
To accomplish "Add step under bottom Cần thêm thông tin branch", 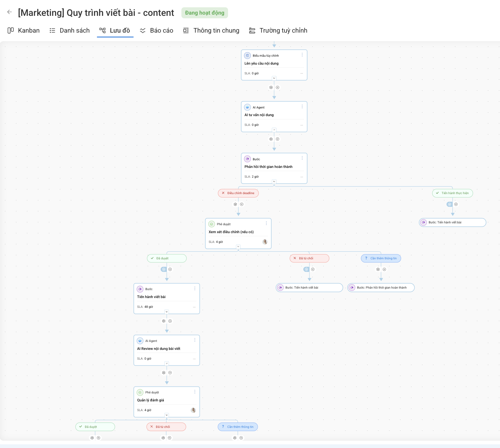I will (x=241, y=438).
